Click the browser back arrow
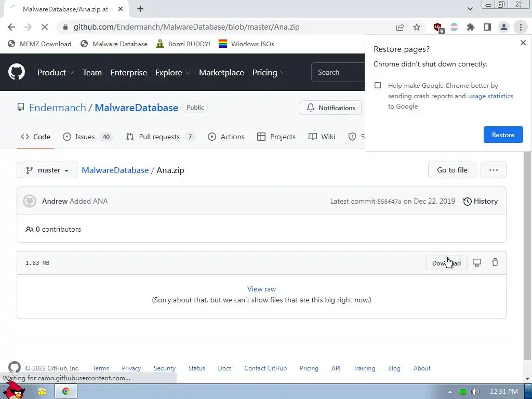532x399 pixels. click(x=11, y=27)
